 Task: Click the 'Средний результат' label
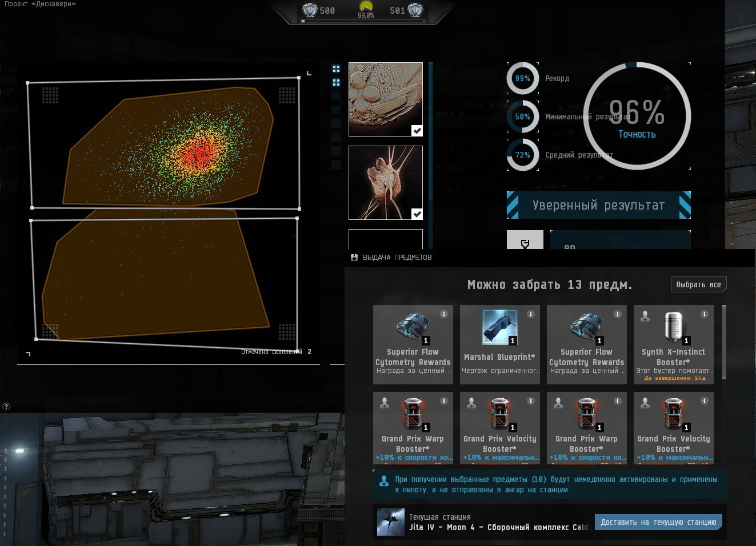pyautogui.click(x=579, y=155)
